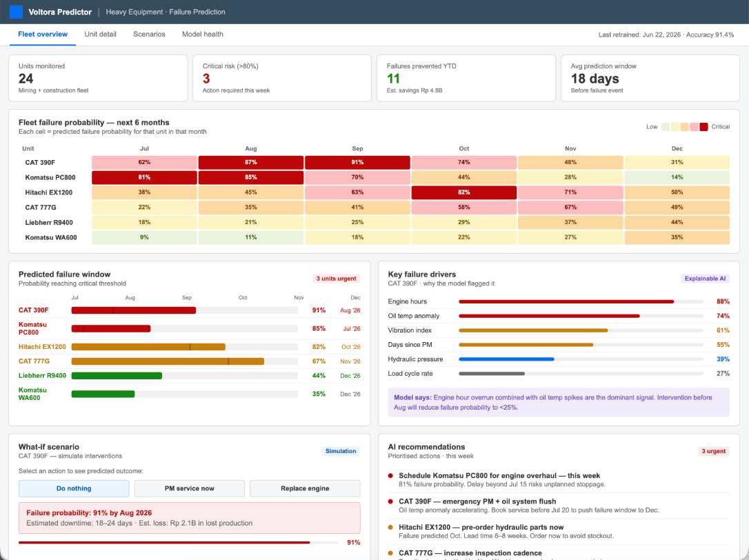The height and width of the screenshot is (560, 749).
Task: Go to the Model health tab
Action: 203,34
